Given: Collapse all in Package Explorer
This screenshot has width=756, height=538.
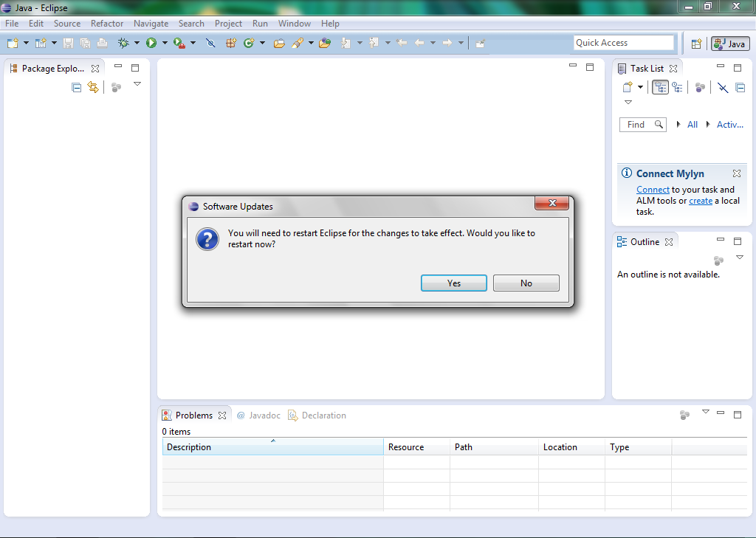Looking at the screenshot, I should click(76, 87).
